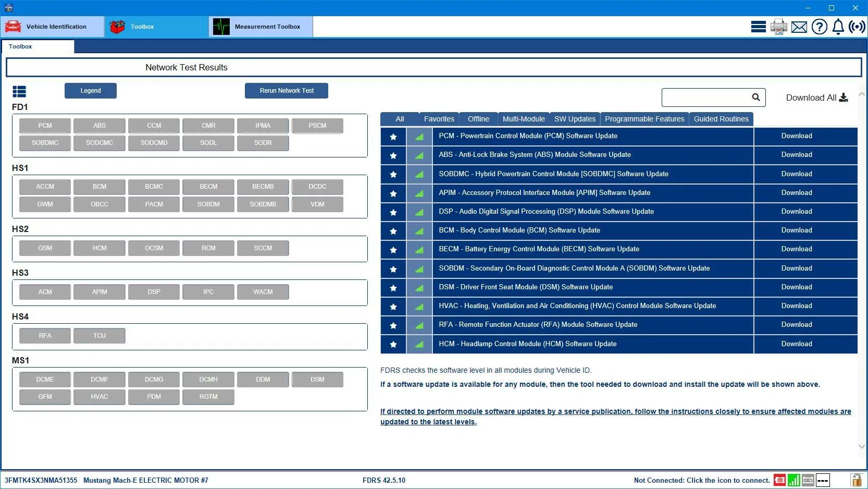Screen dimensions: 868x489
Task: Select the GWM module in HS1 network
Action: [45, 204]
